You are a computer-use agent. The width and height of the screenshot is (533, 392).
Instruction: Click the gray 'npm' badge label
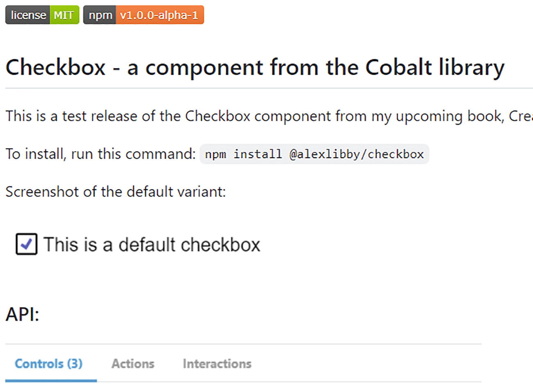100,15
